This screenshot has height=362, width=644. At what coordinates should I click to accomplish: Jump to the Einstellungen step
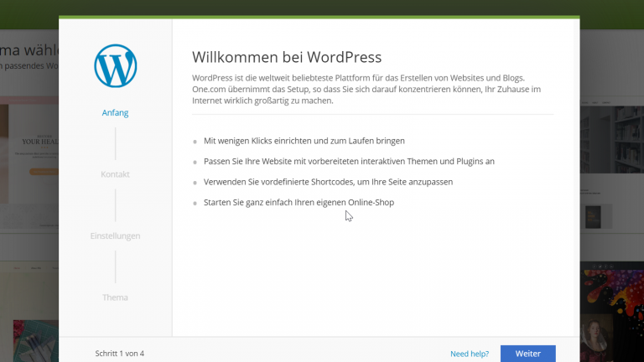point(115,236)
